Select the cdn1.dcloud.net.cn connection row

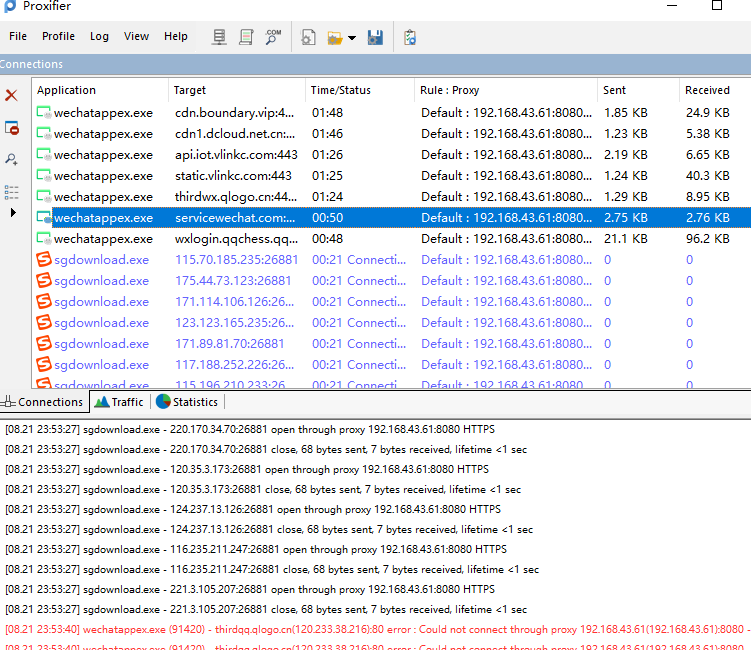click(x=392, y=134)
